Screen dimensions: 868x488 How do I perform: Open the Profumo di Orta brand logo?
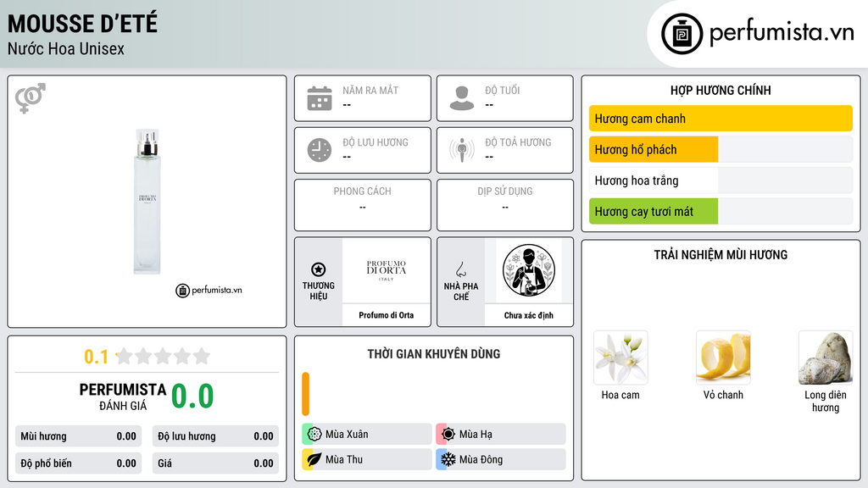tap(387, 270)
